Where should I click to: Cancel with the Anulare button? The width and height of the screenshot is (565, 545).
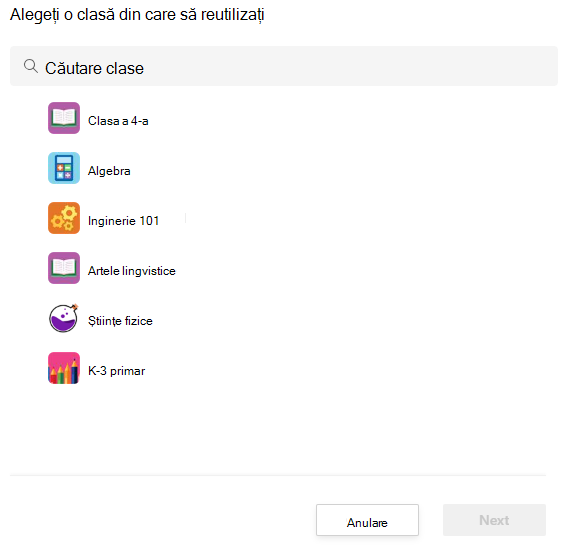coord(368,520)
